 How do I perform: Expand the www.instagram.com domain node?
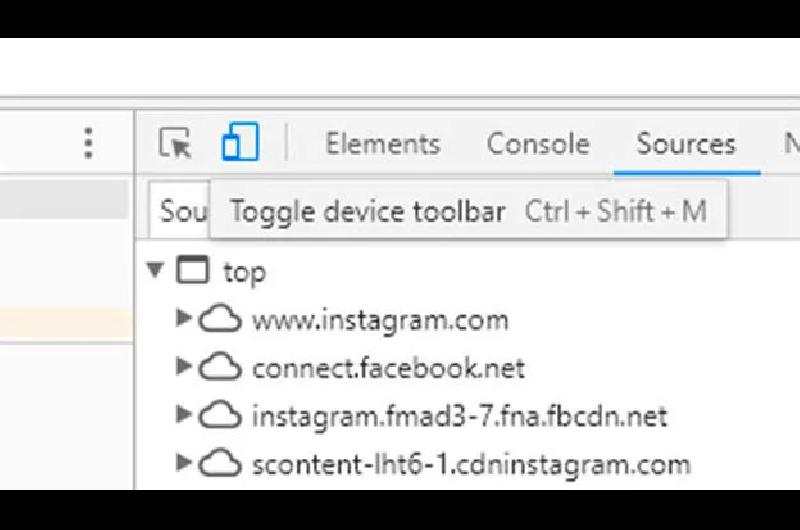[x=183, y=317]
